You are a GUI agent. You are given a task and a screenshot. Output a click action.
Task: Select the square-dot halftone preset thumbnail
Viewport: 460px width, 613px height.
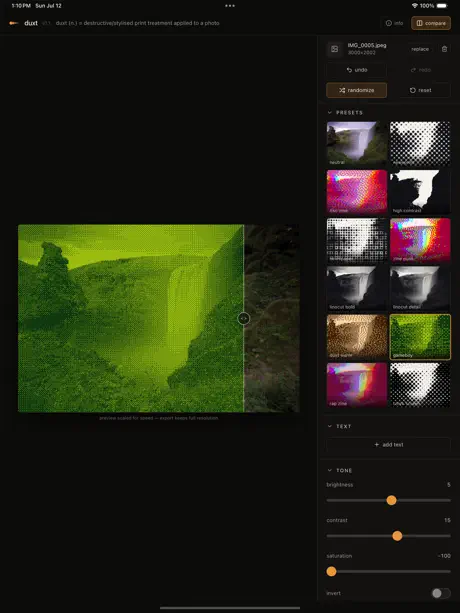coord(357,240)
